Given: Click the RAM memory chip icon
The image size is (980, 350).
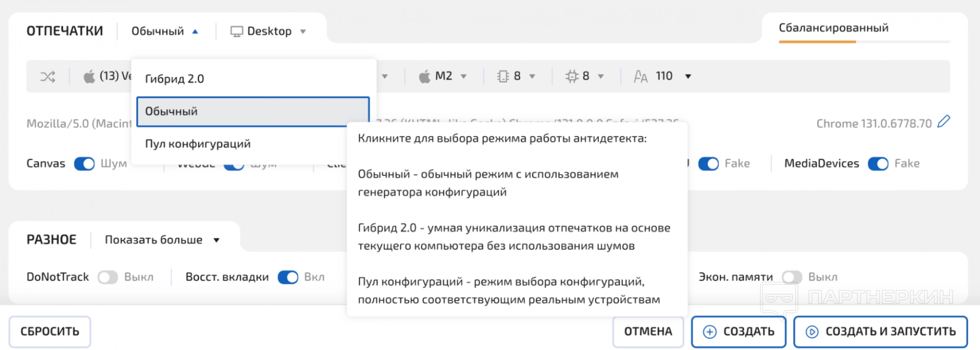Looking at the screenshot, I should 503,77.
